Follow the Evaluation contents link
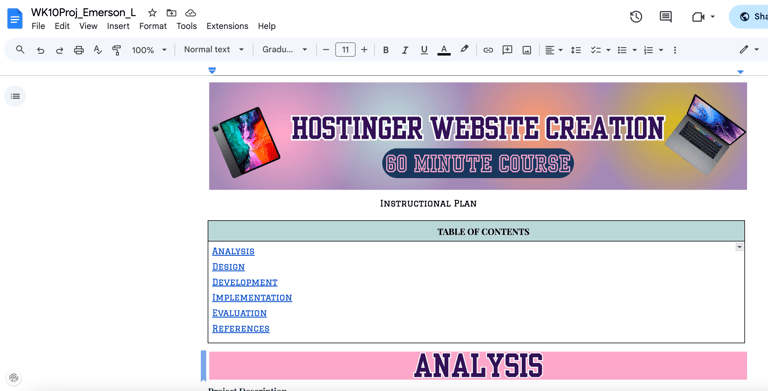768x391 pixels. click(240, 313)
